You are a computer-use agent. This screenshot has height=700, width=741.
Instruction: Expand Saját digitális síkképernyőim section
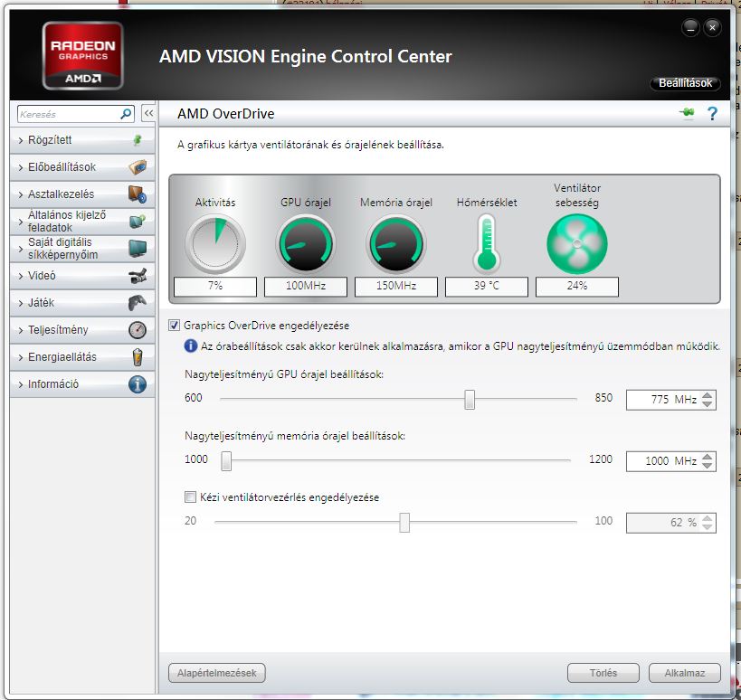pos(82,248)
